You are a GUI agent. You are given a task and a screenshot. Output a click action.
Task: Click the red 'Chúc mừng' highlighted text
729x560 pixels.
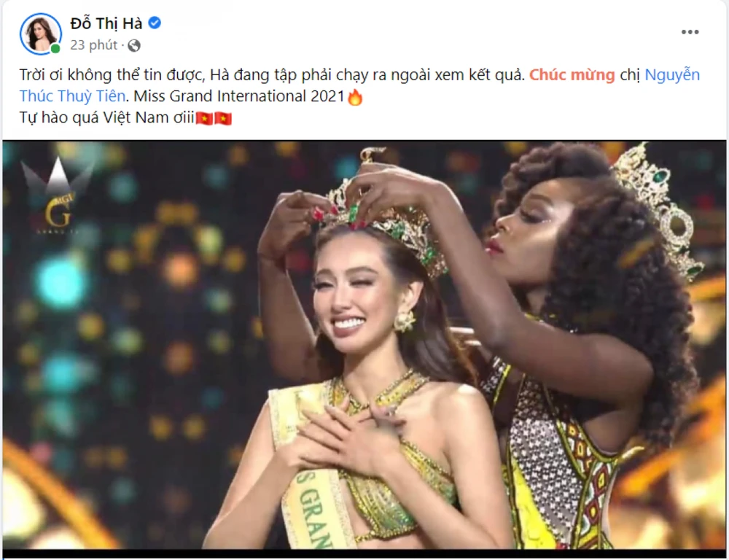(572, 75)
